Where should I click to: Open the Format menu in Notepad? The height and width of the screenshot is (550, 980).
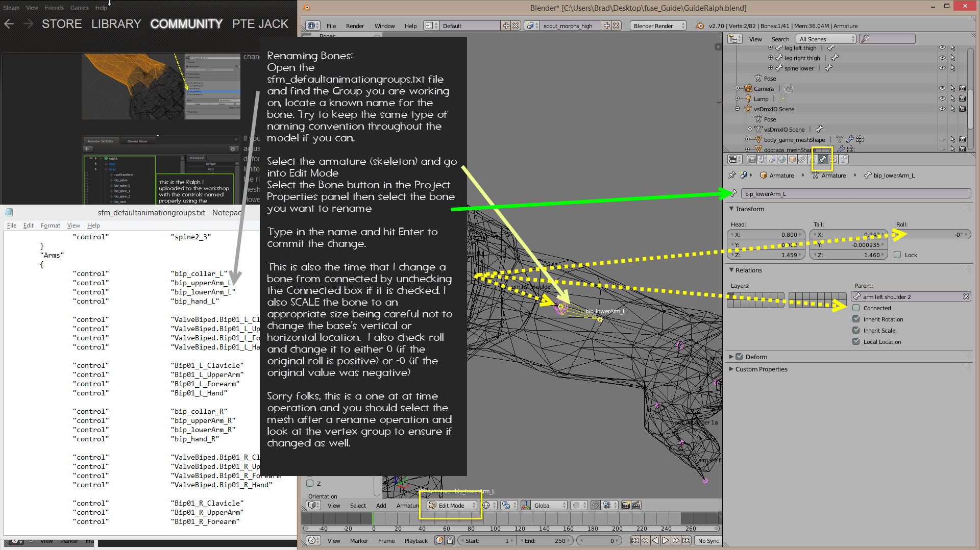tap(50, 225)
